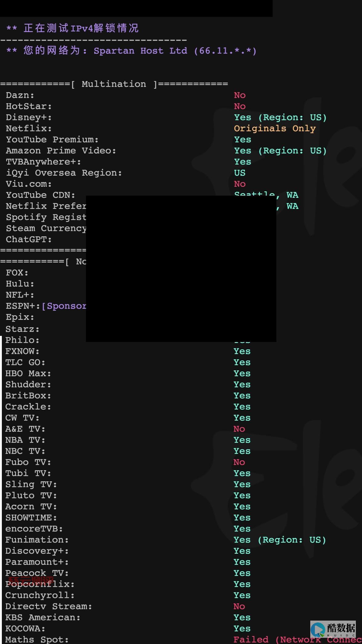Click the 'iQyi Oversea Region:' label
The image size is (362, 644).
click(64, 173)
